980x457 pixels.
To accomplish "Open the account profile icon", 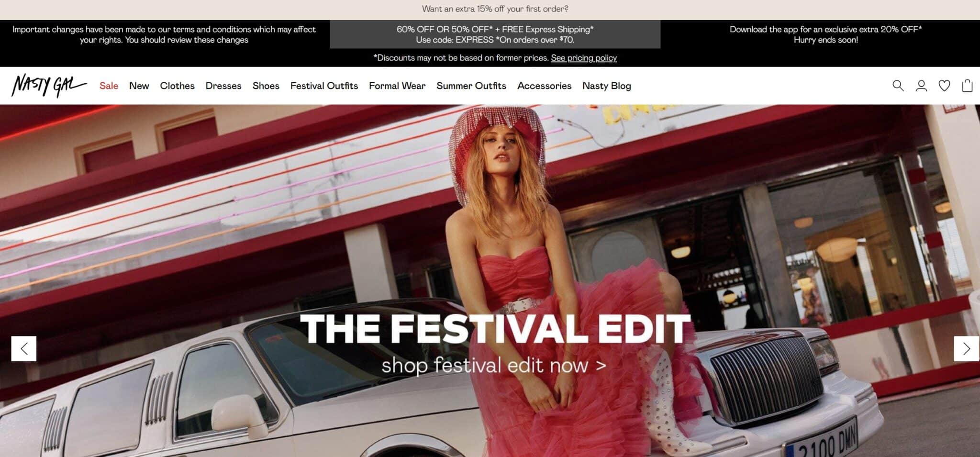I will click(x=921, y=86).
